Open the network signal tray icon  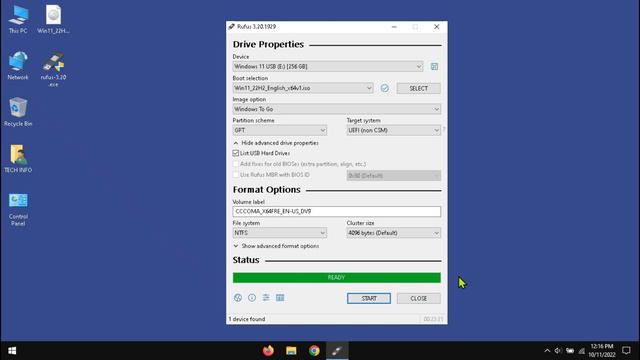tap(582, 351)
